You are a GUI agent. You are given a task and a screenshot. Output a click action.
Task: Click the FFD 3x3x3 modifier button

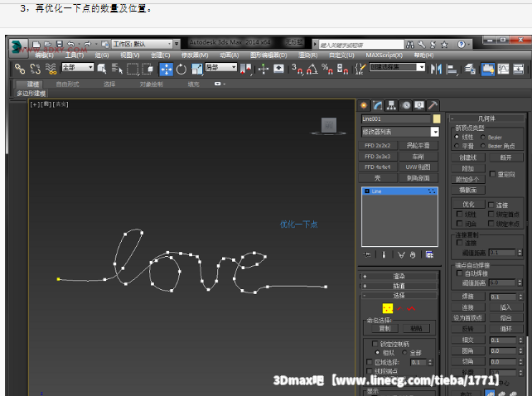click(x=377, y=156)
